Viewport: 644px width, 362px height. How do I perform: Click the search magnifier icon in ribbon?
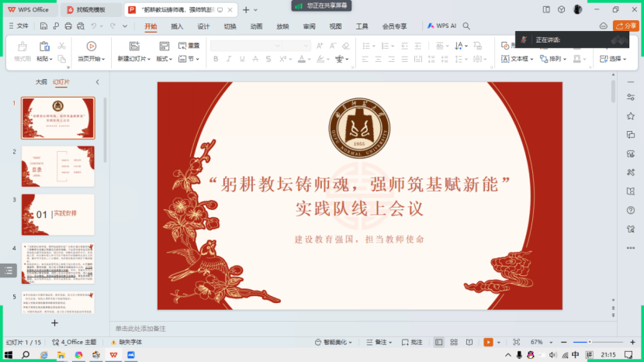pyautogui.click(x=466, y=26)
